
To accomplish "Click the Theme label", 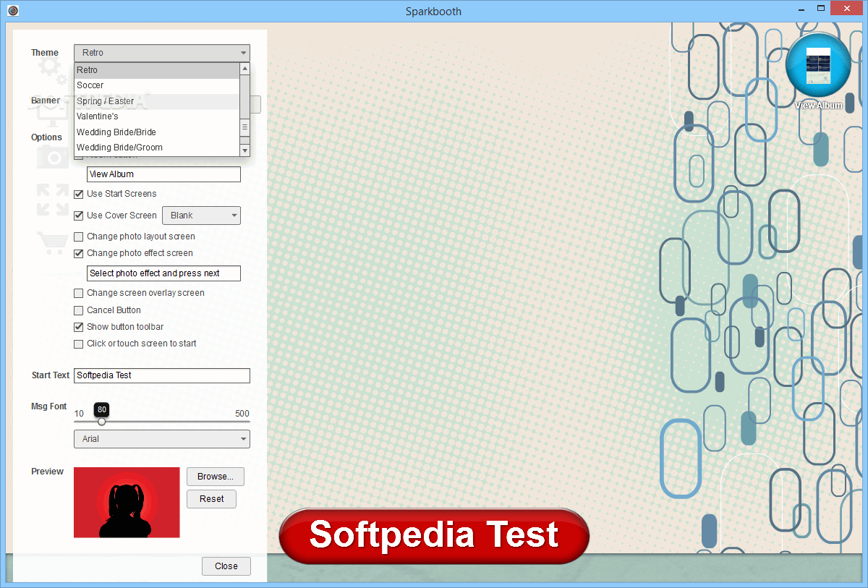I will tap(45, 53).
